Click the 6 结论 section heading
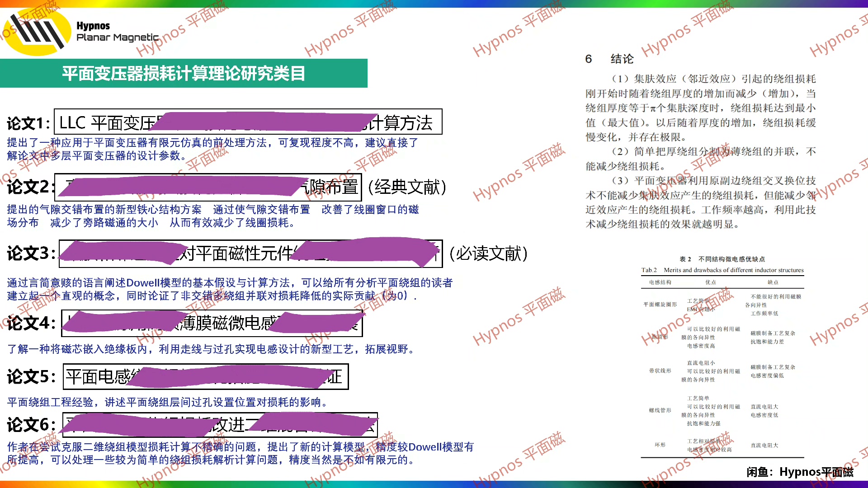Screen dimensions: 868x488 coord(609,59)
